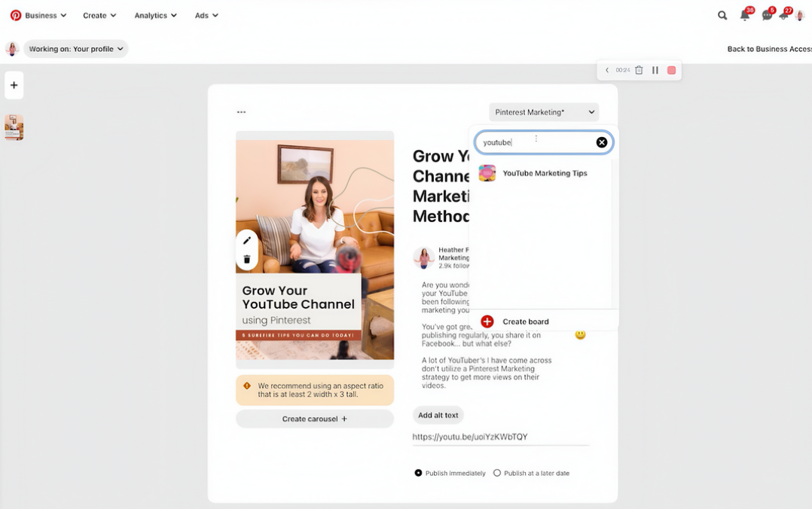Click the red plus Create board icon
Viewport: 812px width, 509px height.
pos(487,322)
